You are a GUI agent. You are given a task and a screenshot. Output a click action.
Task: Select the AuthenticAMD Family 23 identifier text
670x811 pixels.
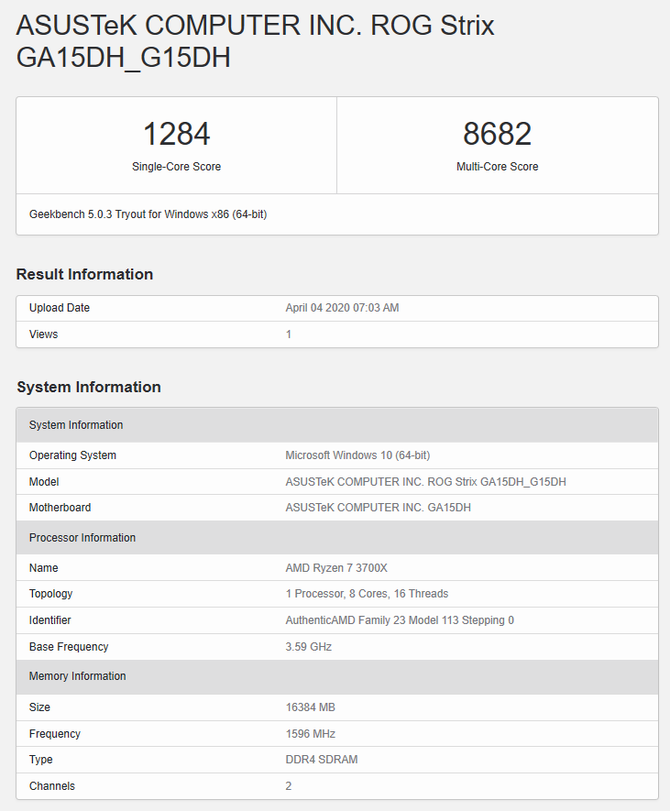pyautogui.click(x=399, y=620)
